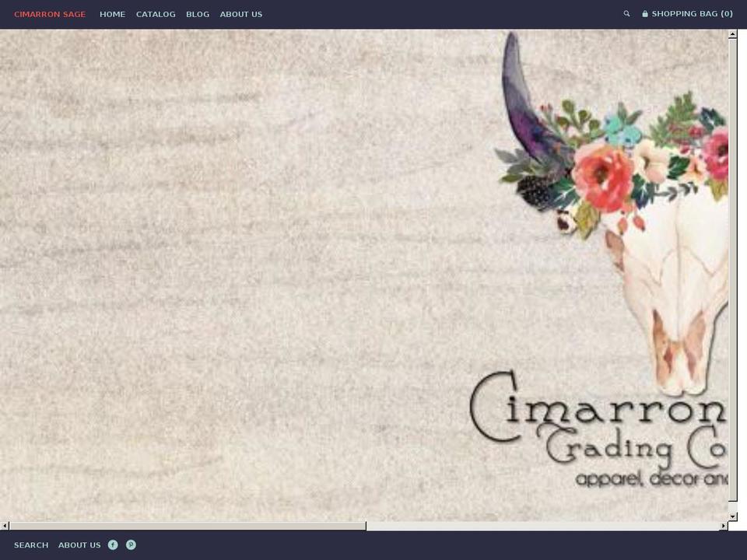This screenshot has width=747, height=560.
Task: Click the vertical scrollbar up arrow
Action: pyautogui.click(x=733, y=33)
